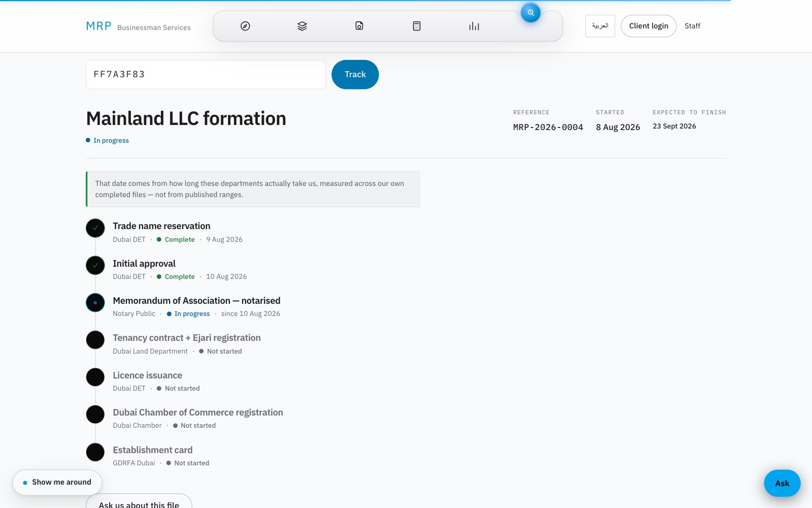Click the MRP Businessman Services logo

click(138, 26)
